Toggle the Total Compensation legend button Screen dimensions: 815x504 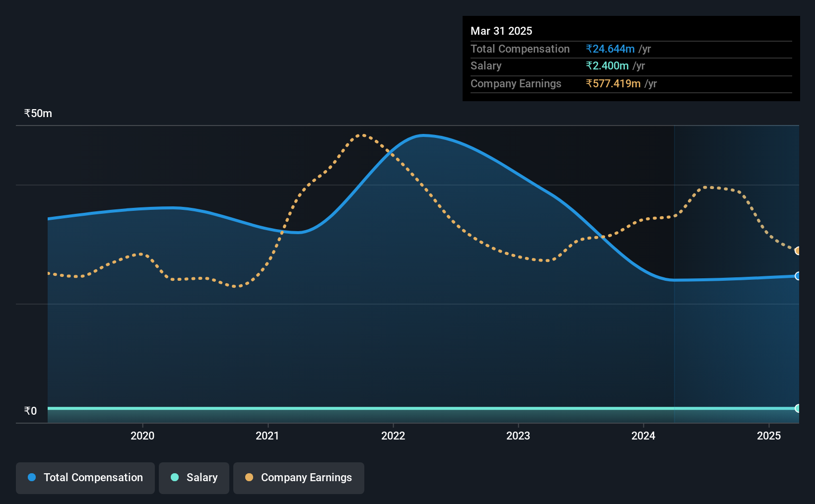coord(85,478)
